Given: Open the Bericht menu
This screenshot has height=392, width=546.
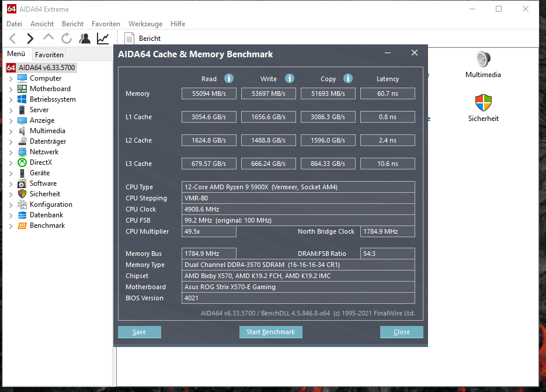Looking at the screenshot, I should tap(73, 24).
